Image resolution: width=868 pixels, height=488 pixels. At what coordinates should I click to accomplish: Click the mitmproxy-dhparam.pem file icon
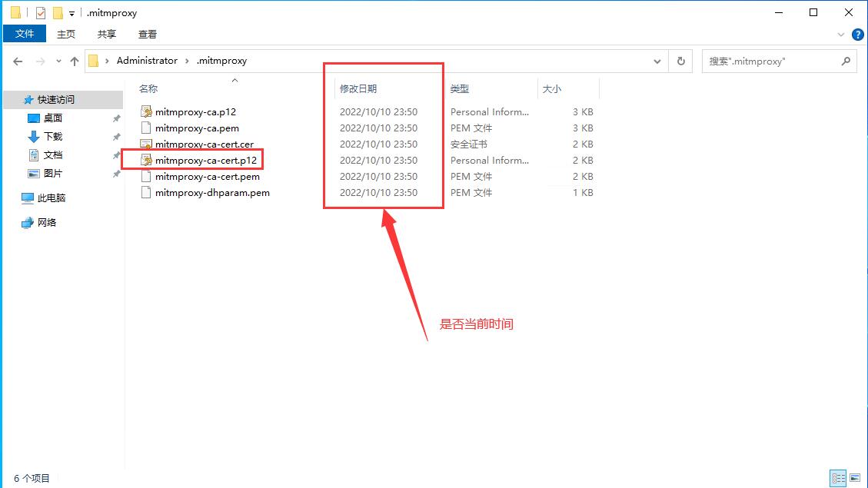[146, 193]
